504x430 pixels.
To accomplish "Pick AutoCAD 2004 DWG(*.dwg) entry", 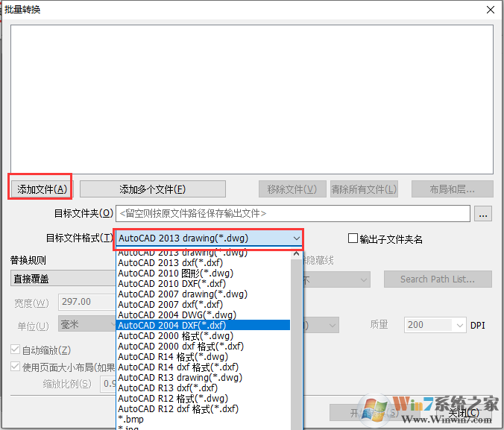I will coord(203,315).
